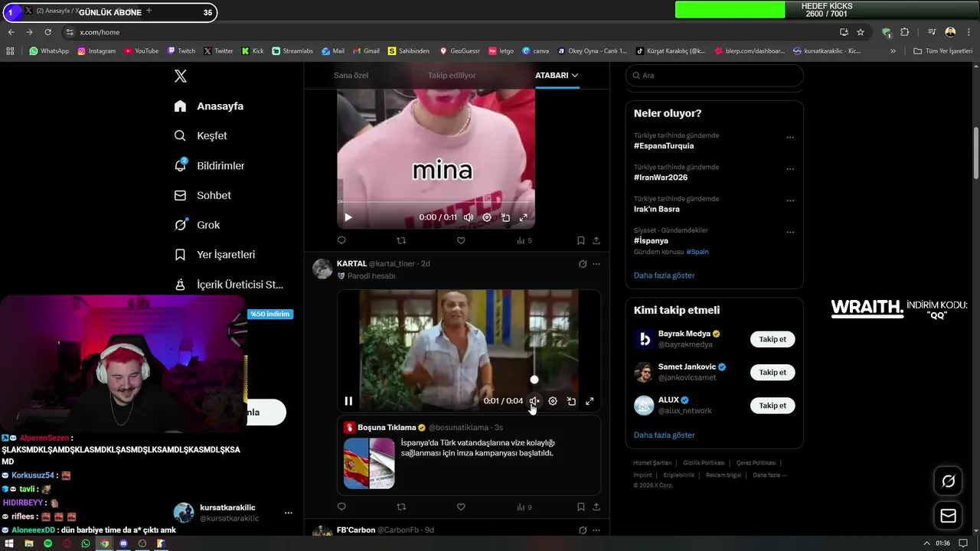Image resolution: width=980 pixels, height=551 pixels.
Task: Unmute the KARTAL video sound
Action: 534,401
